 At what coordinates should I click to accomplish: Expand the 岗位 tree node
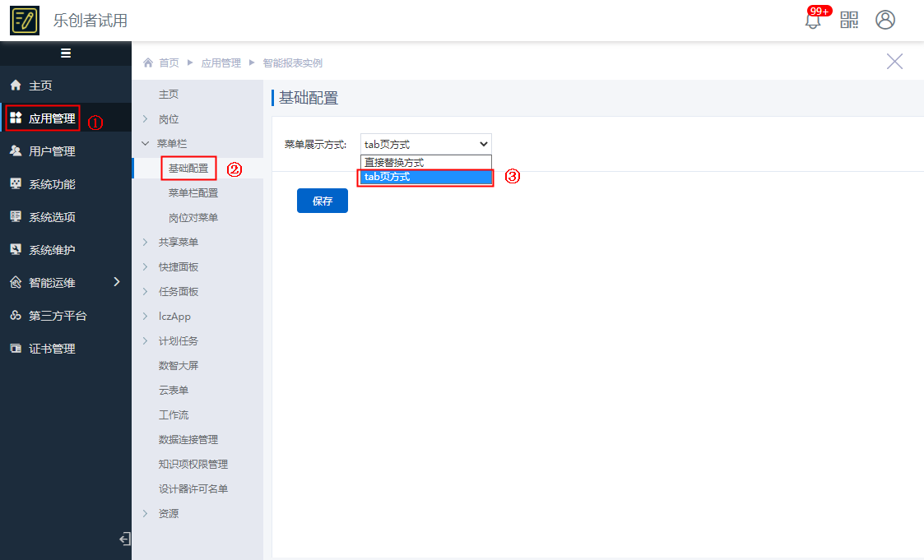pos(146,119)
